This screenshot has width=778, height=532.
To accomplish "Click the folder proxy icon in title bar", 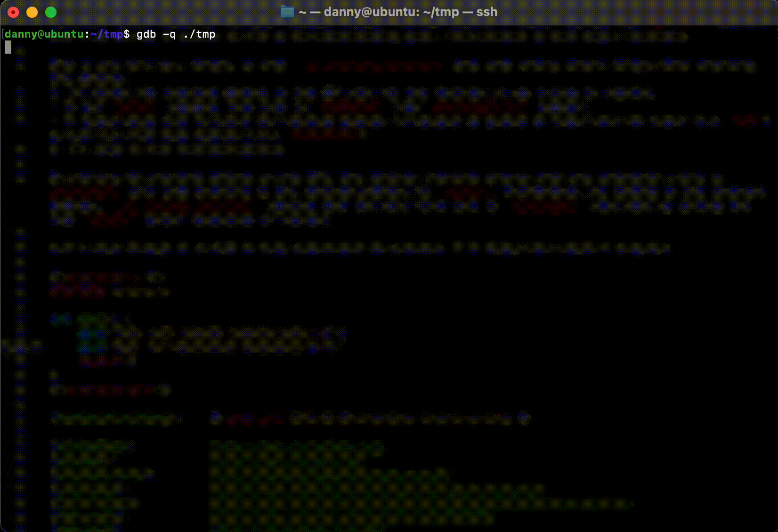I will pyautogui.click(x=287, y=12).
